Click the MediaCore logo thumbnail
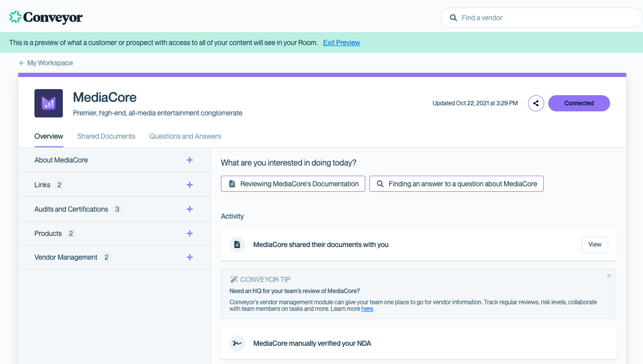Screen dimensions: 643x364 (x=49, y=103)
